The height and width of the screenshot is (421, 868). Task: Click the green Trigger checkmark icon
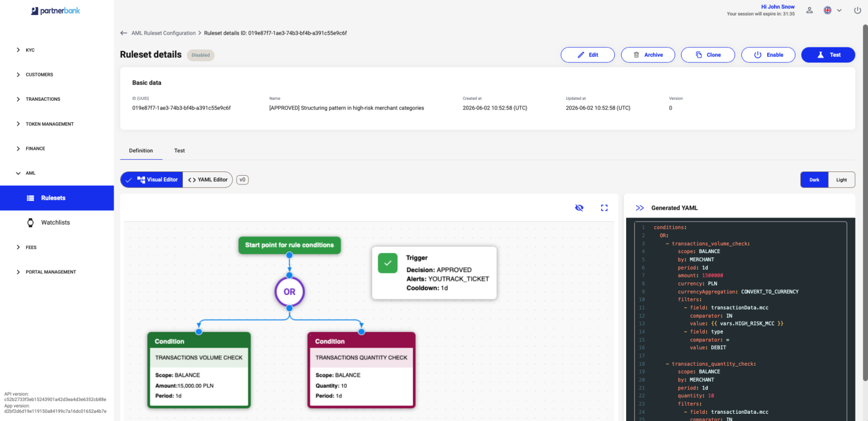tap(388, 263)
